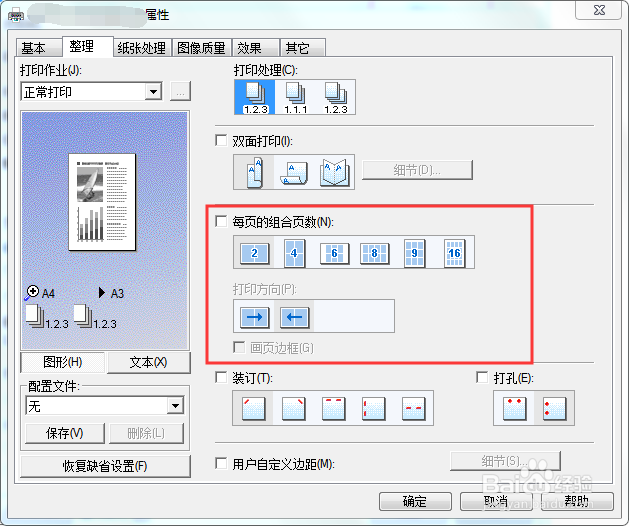Image resolution: width=629 pixels, height=526 pixels.
Task: Select 16 pages per sheet layout
Action: pyautogui.click(x=455, y=253)
